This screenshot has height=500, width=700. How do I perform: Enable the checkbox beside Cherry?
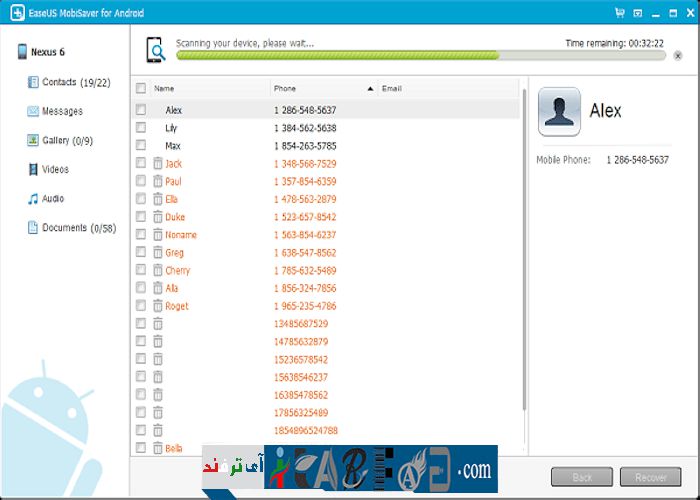click(141, 271)
